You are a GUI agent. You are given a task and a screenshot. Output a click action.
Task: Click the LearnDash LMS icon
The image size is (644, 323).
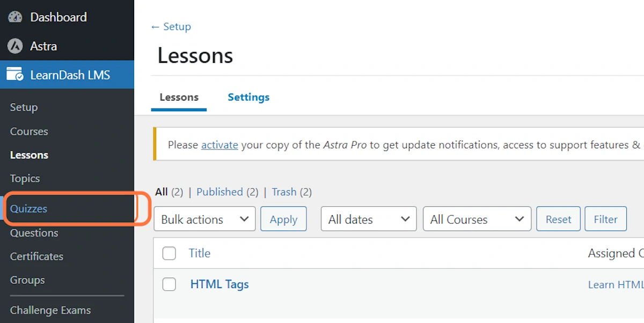[x=15, y=75]
